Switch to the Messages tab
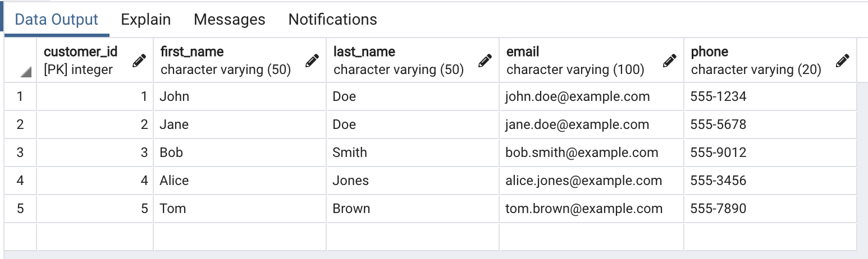Viewport: 868px width, 259px height. click(x=229, y=20)
